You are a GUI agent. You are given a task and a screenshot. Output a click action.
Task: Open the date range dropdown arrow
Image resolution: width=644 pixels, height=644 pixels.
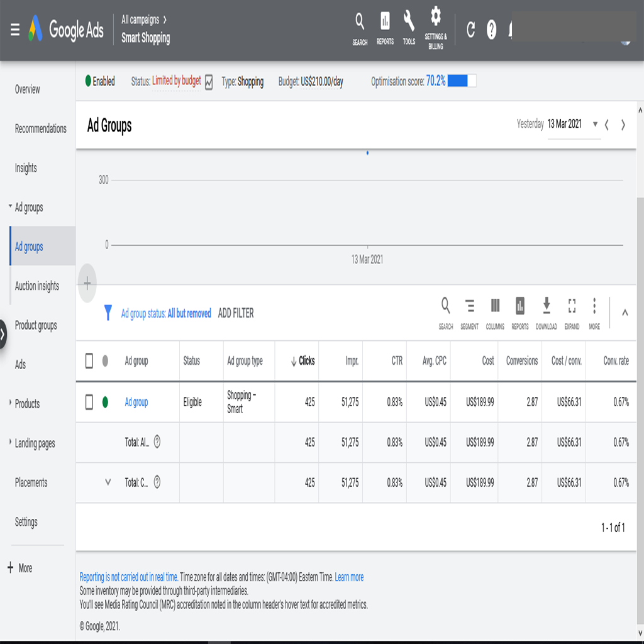point(595,124)
